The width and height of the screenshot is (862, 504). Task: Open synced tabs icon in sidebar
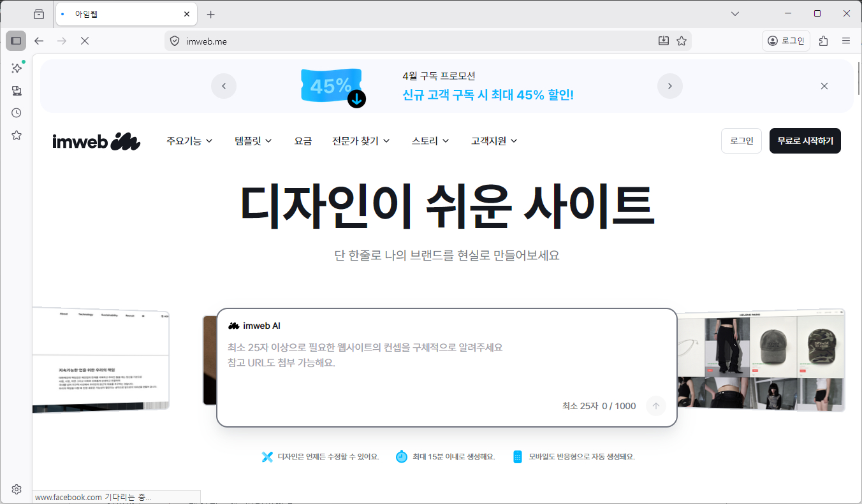[x=17, y=90]
